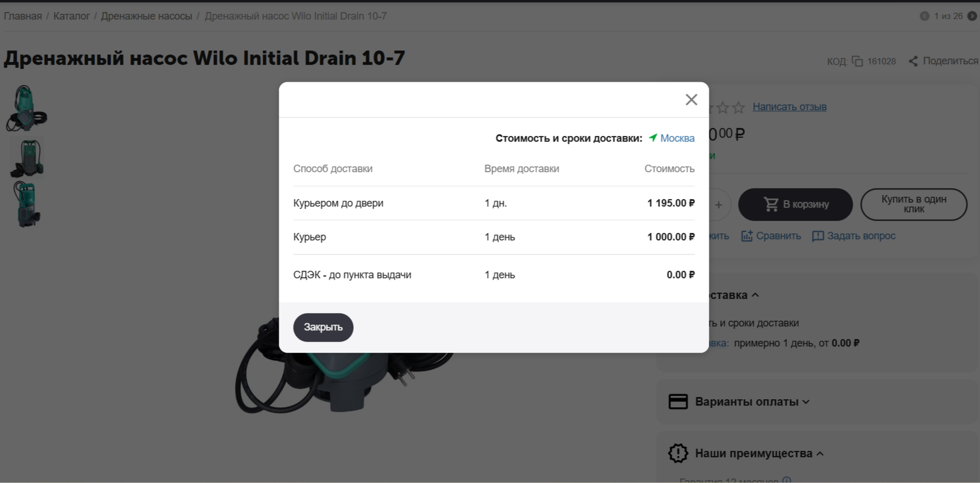Screen dimensions: 980x483
Task: Click the Сравнить compare icon
Action: pos(747,236)
